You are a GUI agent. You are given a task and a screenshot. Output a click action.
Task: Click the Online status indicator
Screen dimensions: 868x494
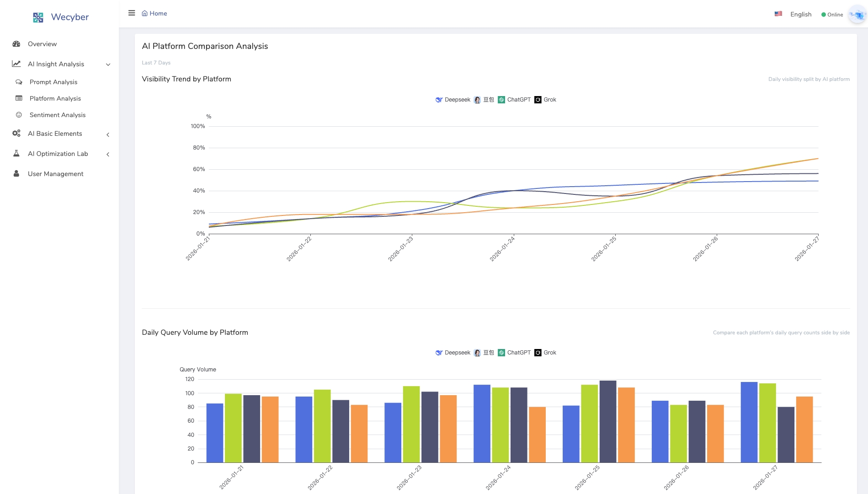click(832, 15)
